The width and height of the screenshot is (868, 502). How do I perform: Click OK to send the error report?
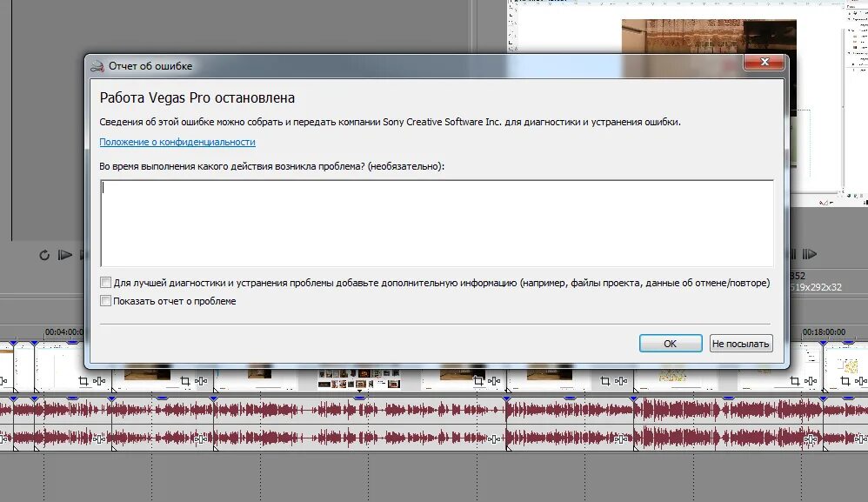671,343
